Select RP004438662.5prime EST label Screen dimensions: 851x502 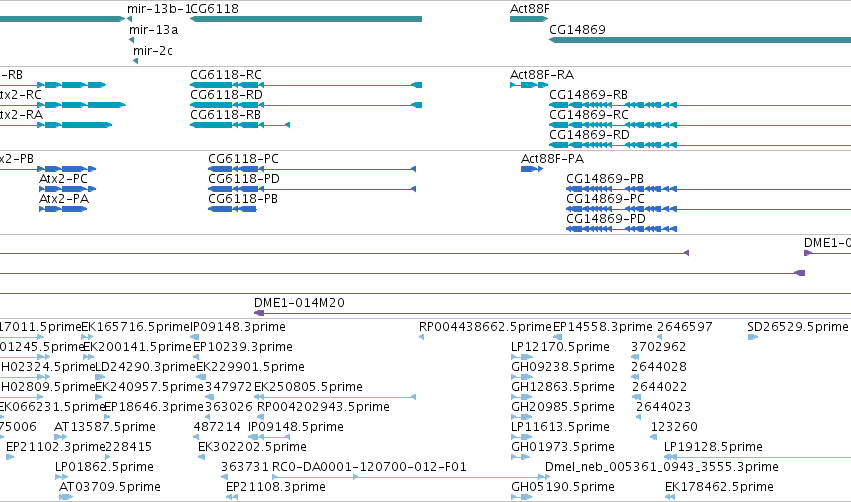485,327
